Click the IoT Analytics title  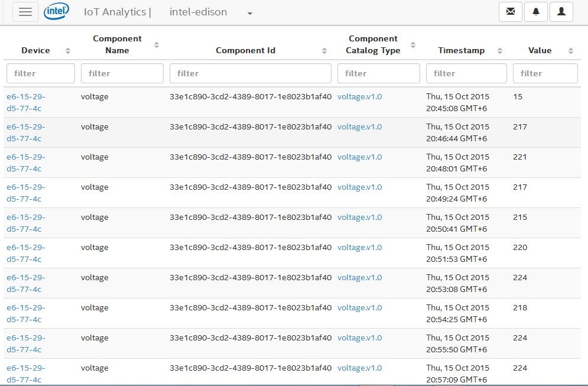click(117, 12)
